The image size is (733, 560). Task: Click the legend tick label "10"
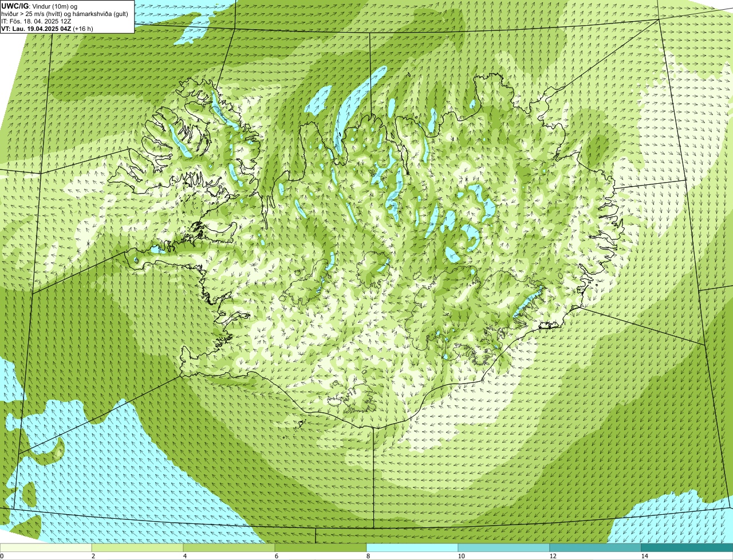point(461,556)
